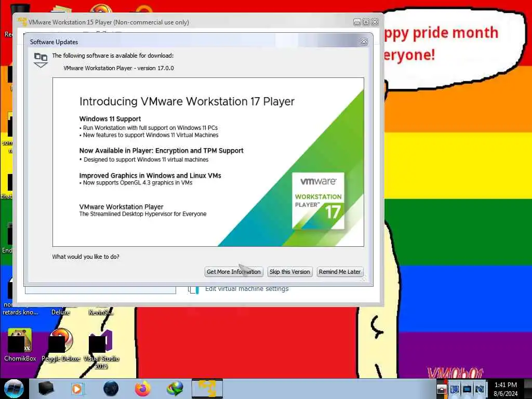532x399 pixels.
Task: Choose Skip this Version
Action: tap(290, 272)
